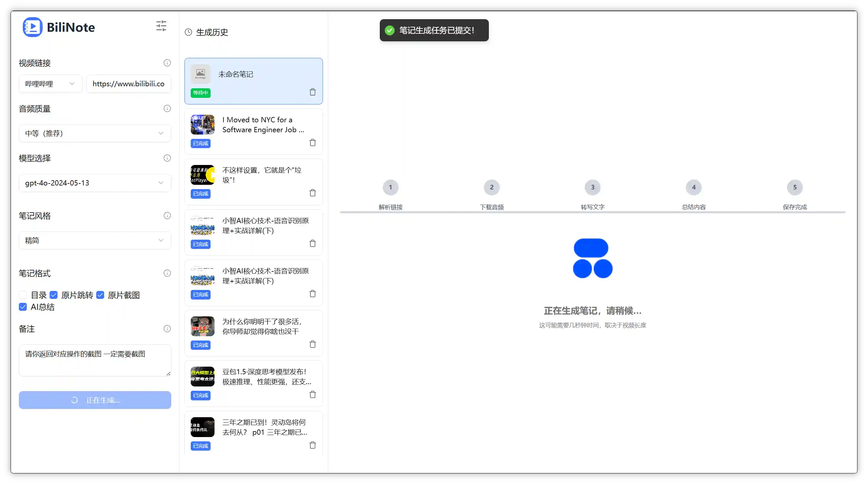
Task: Click the info icon beside 模型选择
Action: (x=167, y=158)
